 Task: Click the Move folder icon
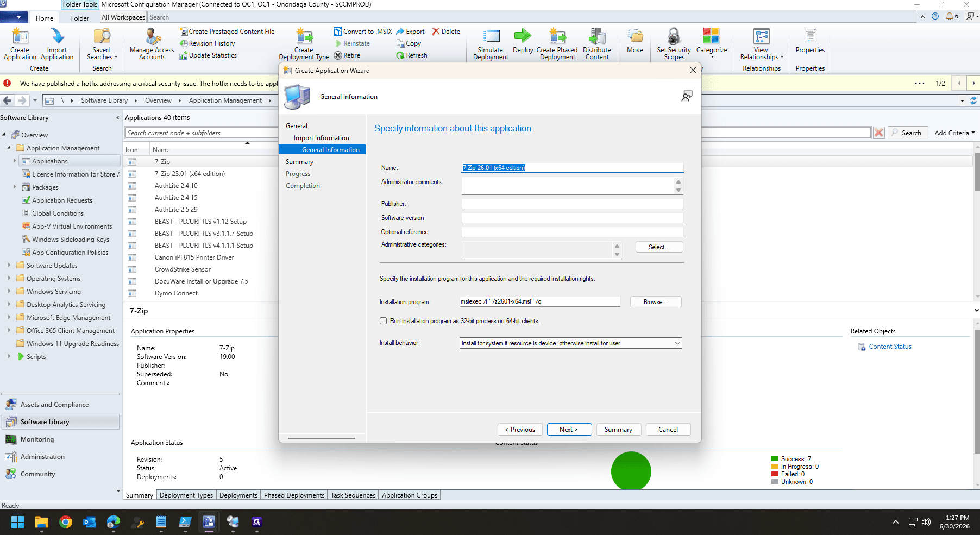tap(635, 36)
